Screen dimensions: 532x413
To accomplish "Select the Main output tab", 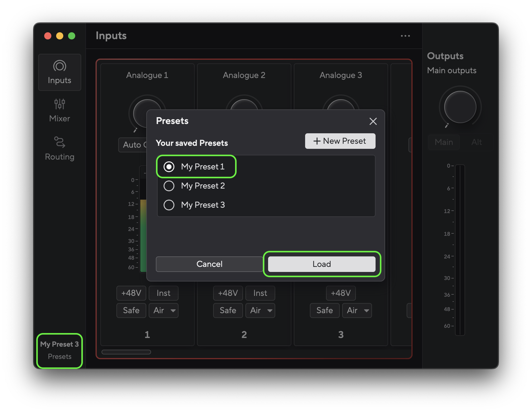I will coord(444,142).
